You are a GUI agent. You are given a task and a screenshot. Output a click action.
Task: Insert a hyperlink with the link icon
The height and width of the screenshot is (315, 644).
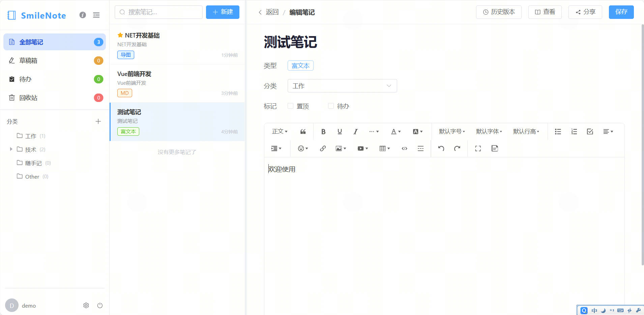click(323, 149)
